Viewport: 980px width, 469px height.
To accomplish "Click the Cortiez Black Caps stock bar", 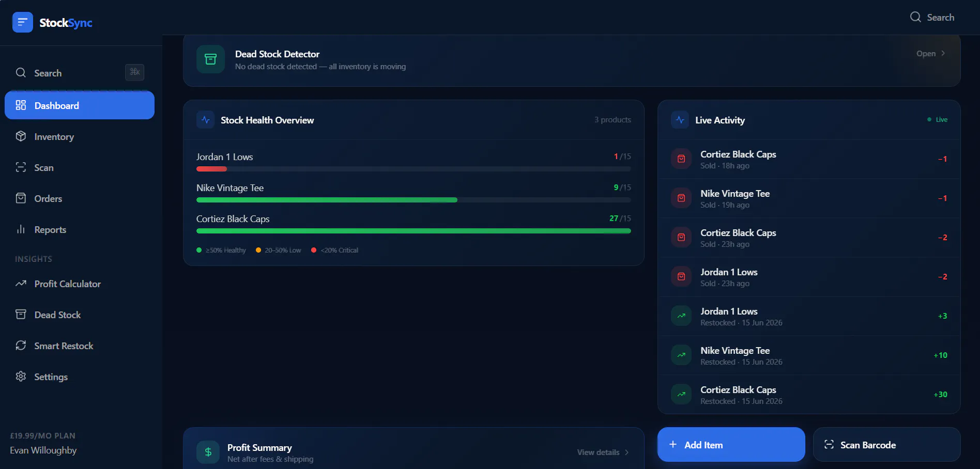I will 414,231.
